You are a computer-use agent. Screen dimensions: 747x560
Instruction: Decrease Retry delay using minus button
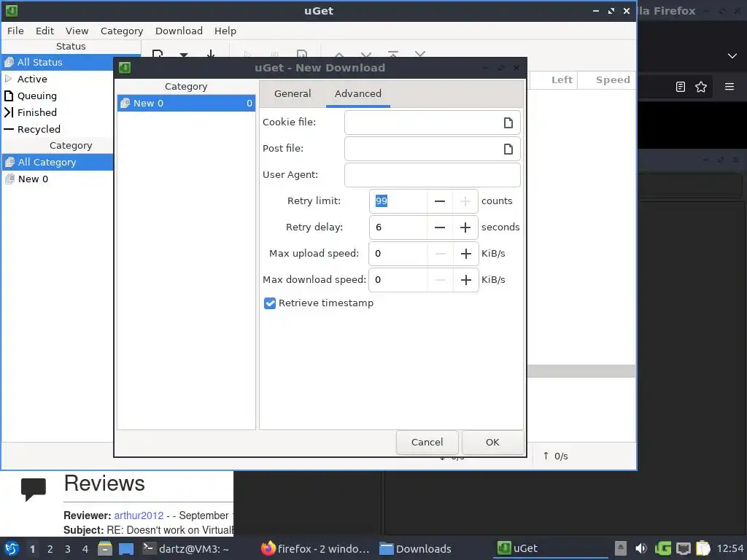pos(440,227)
